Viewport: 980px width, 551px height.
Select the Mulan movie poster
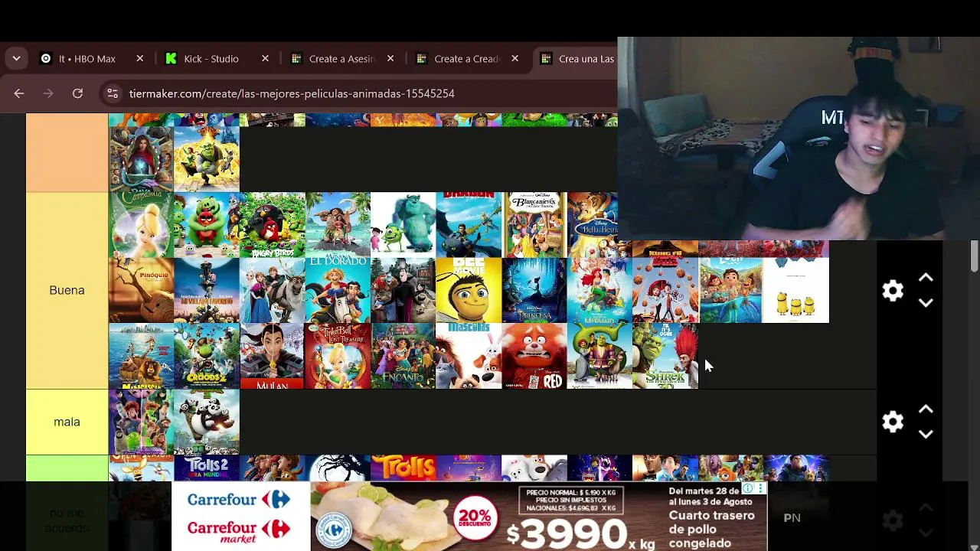(x=273, y=356)
